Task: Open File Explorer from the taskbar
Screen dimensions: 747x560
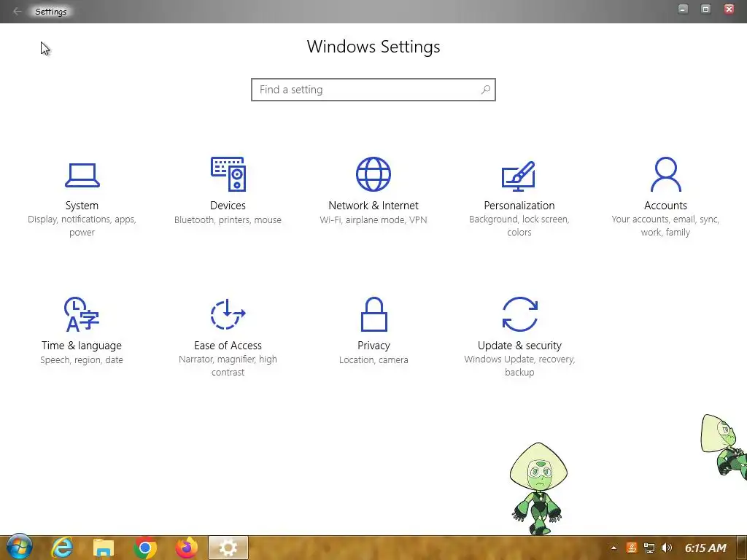Action: click(104, 548)
